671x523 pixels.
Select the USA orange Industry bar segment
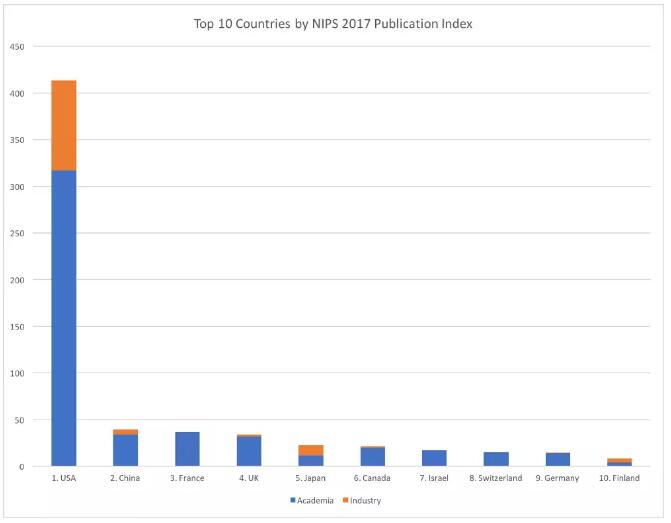[64, 125]
